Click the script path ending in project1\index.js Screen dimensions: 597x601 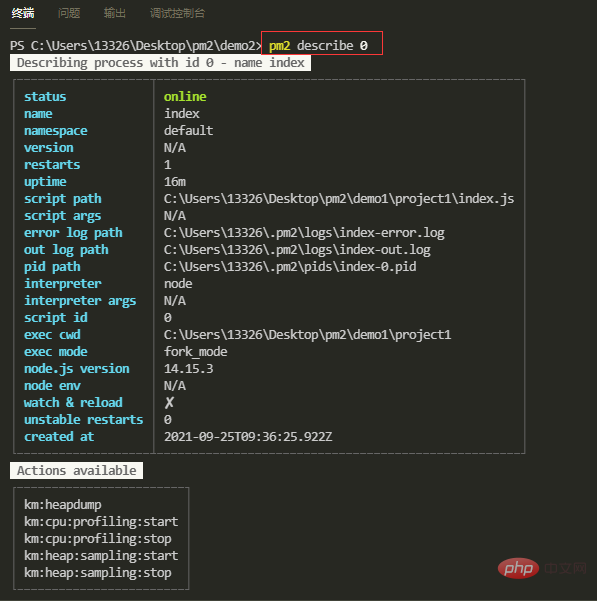pyautogui.click(x=339, y=199)
